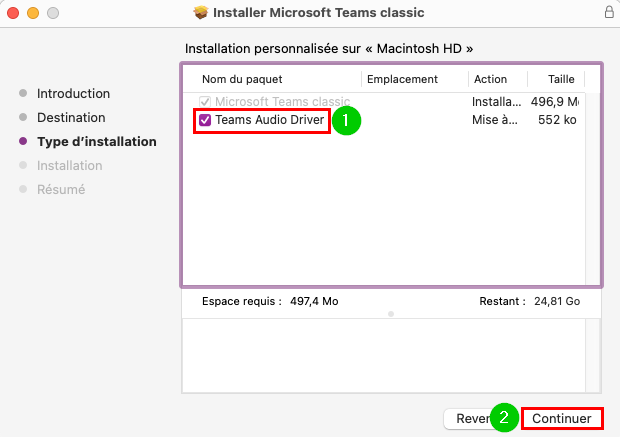Select Type d'installation step in sidebar
This screenshot has width=620, height=437.
(97, 142)
